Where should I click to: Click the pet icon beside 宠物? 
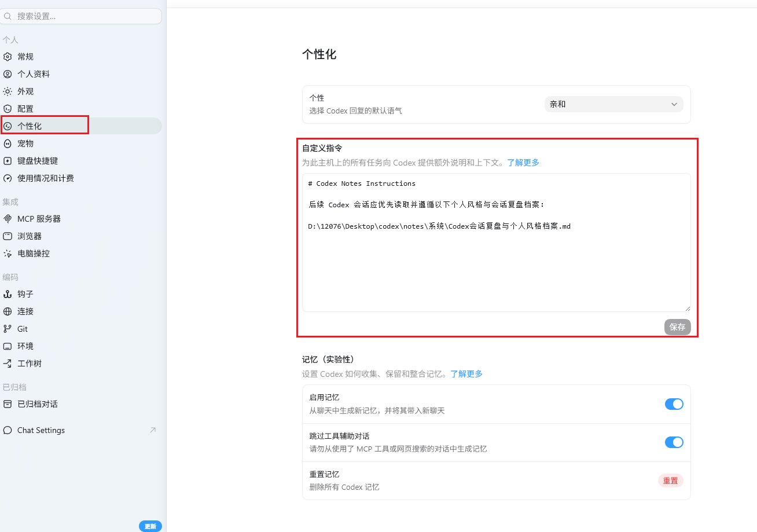(8, 144)
